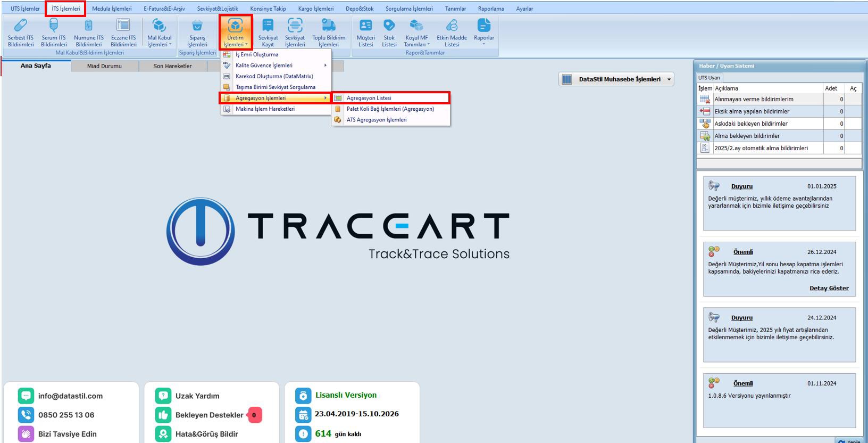Image resolution: width=868 pixels, height=443 pixels.
Task: Open the Etkin Madde Listesi
Action: point(452,32)
